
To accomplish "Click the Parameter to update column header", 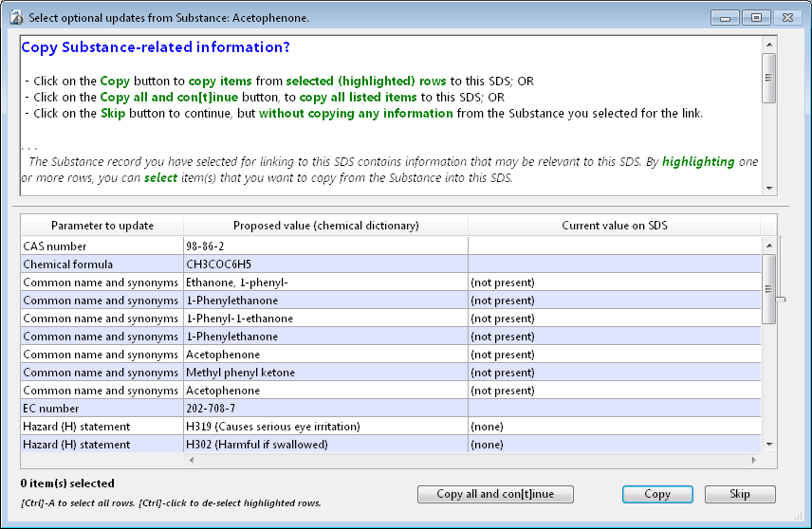I will [x=102, y=226].
